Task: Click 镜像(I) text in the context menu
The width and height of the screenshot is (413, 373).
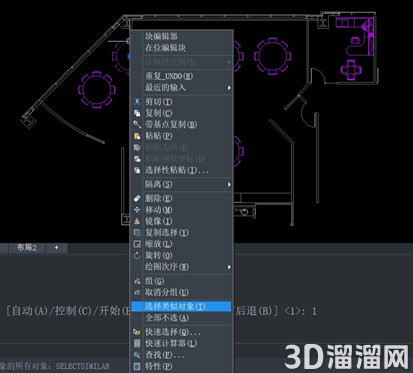Action: [159, 221]
